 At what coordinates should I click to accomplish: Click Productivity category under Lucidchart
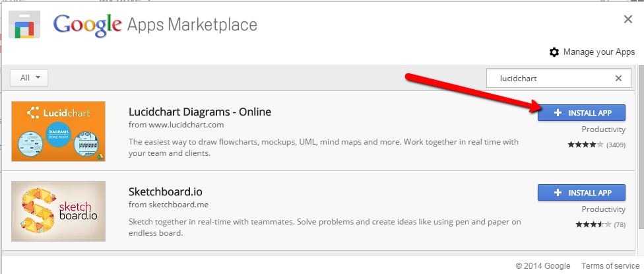[x=603, y=129]
